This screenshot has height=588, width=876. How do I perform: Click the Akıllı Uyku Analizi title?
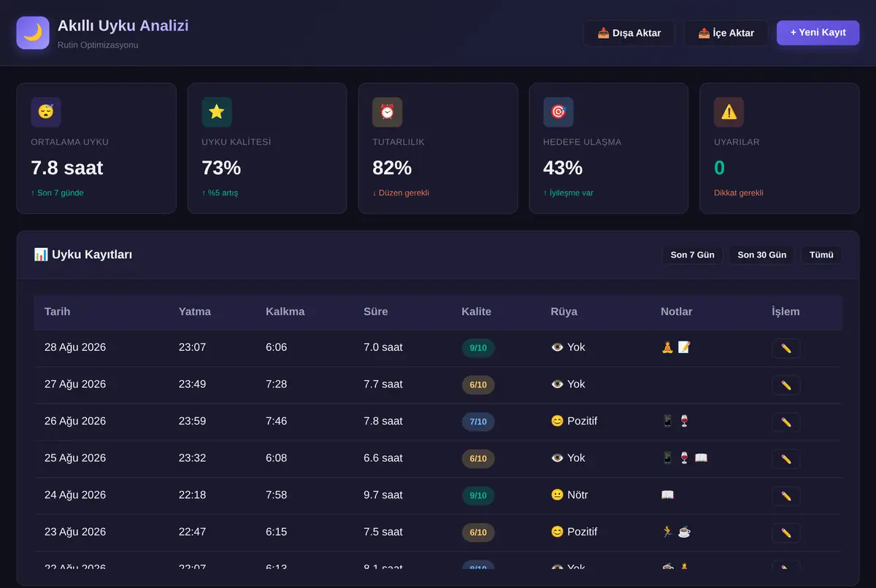click(123, 26)
